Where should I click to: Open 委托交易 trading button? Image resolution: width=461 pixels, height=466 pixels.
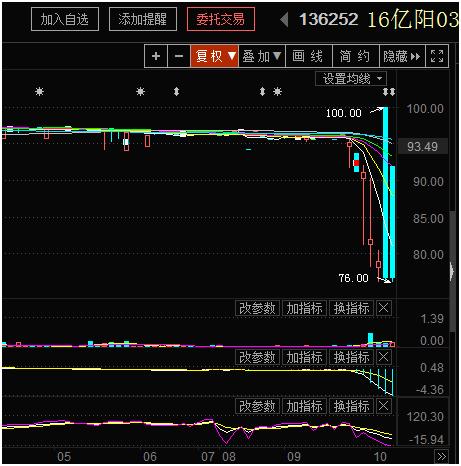[221, 19]
